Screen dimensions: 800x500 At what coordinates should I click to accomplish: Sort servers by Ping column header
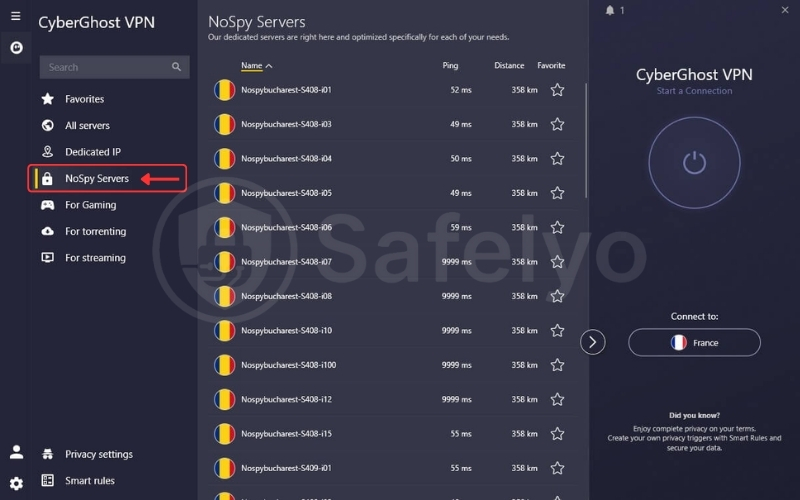[x=450, y=65]
